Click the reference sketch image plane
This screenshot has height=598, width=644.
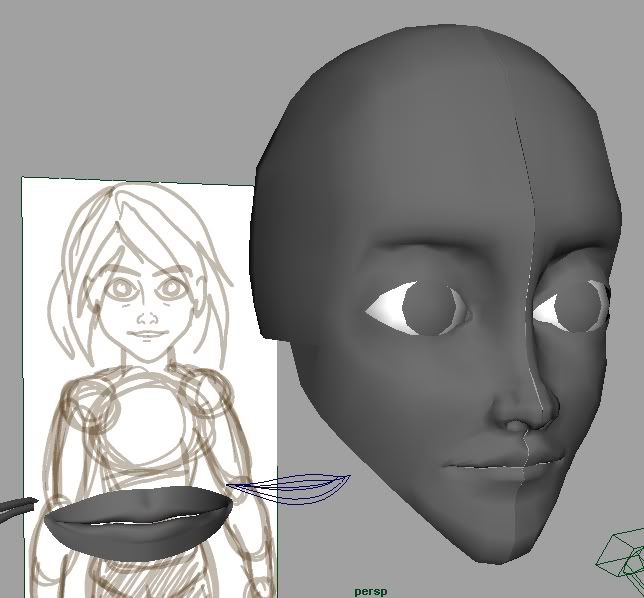coord(150,386)
